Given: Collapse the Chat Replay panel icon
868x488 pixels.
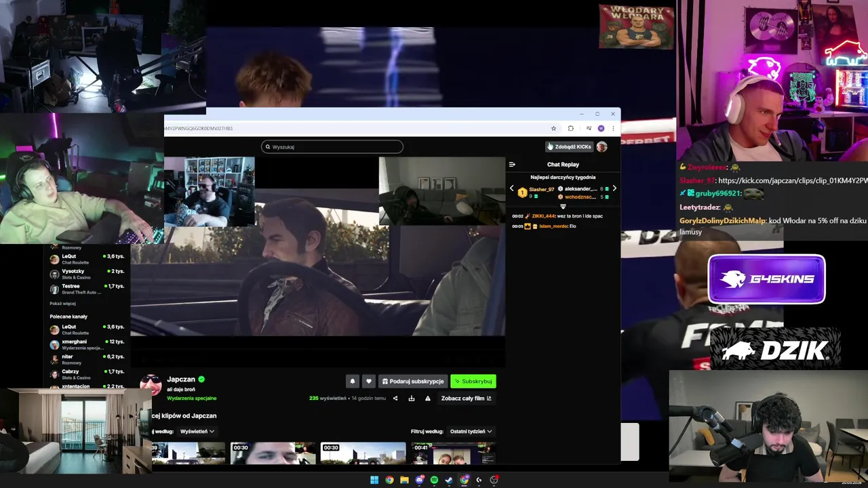Looking at the screenshot, I should click(512, 164).
